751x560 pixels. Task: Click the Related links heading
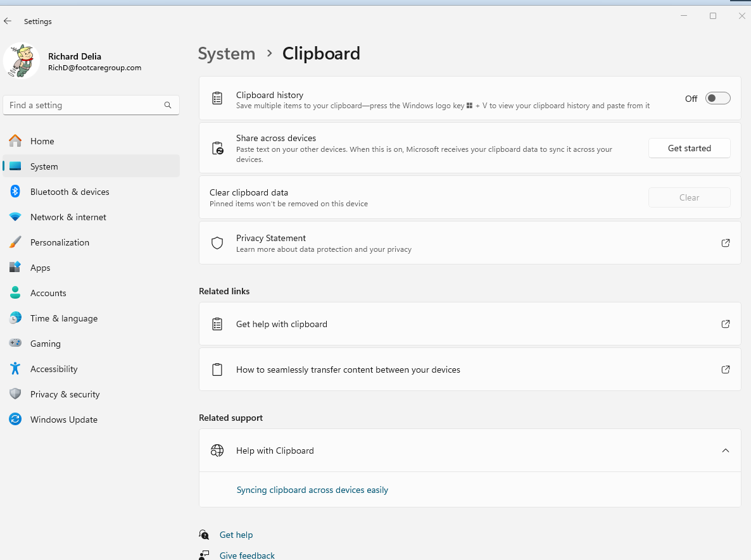click(224, 292)
